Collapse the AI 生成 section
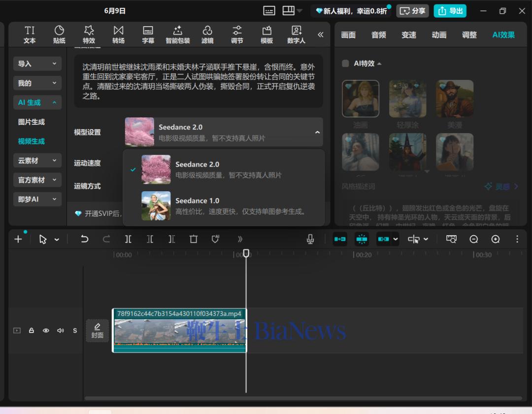 pyautogui.click(x=37, y=103)
